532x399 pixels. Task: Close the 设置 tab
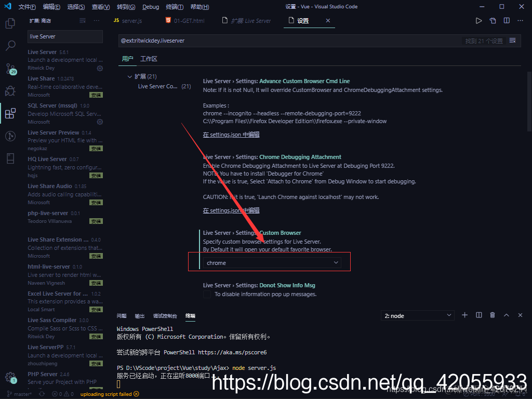click(x=328, y=21)
